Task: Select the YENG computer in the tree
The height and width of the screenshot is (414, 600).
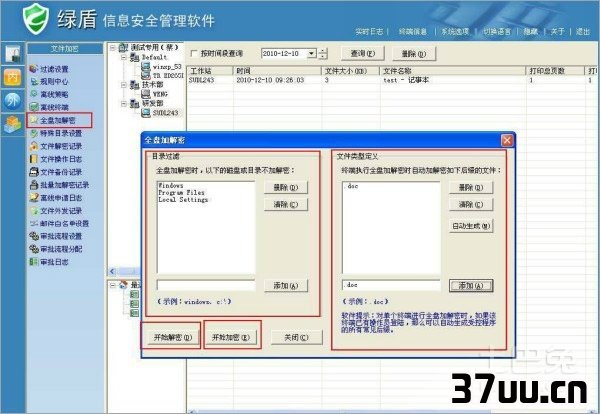Action: pos(155,94)
